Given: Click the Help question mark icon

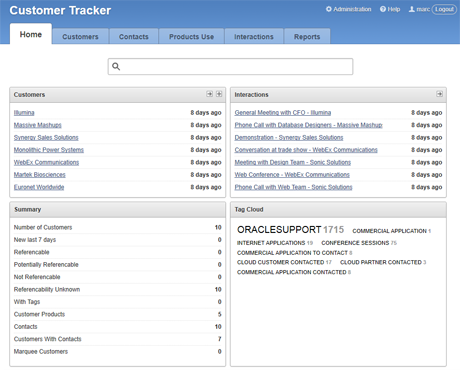Looking at the screenshot, I should pyautogui.click(x=383, y=9).
